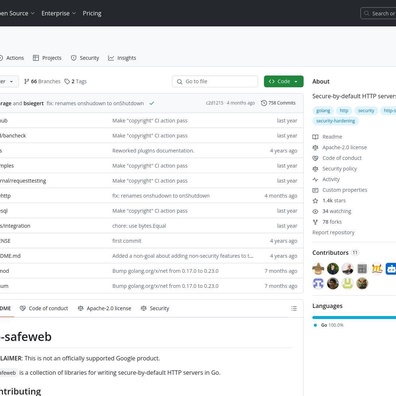The image size is (396, 396).
Task: Open the first go.mod 'Bump golang.org/x/net' commit
Action: coord(165,271)
